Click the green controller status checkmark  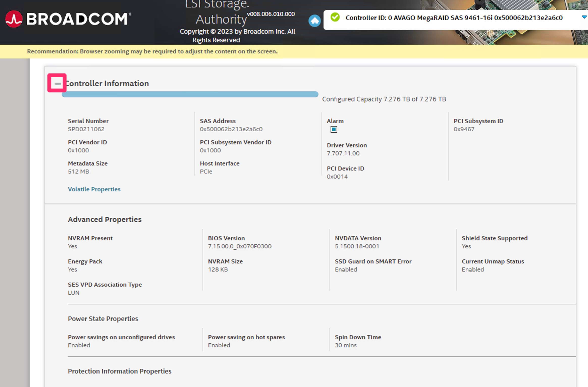335,17
